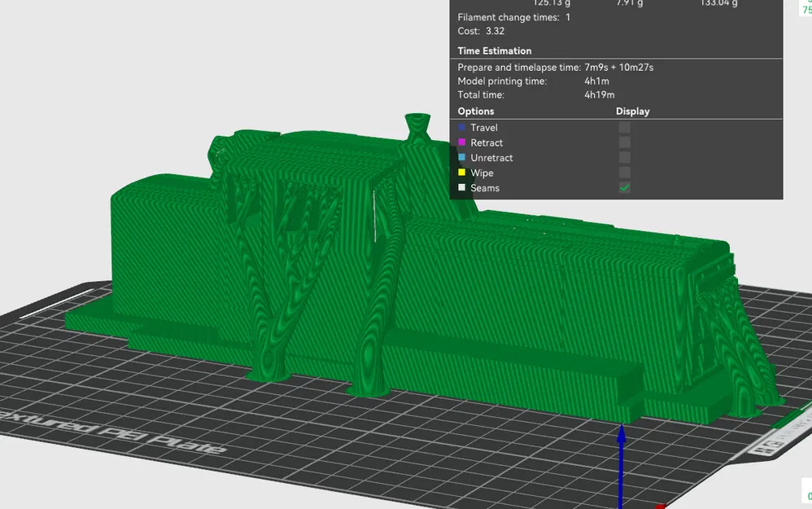Viewport: 812px width, 509px height.
Task: Disable the Seams display checkbox
Action: [625, 187]
